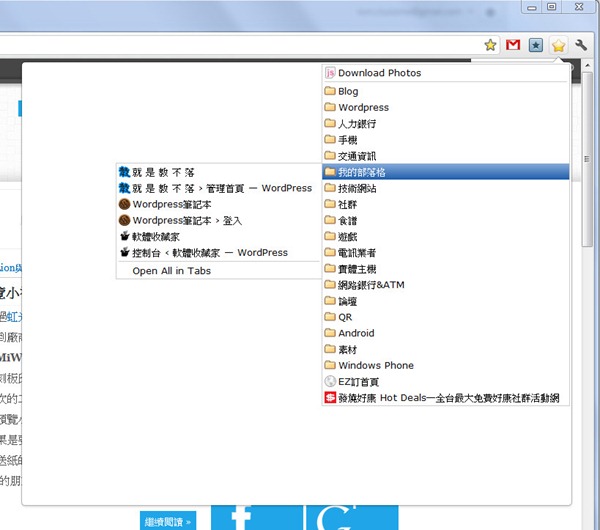Expand the 社群 bookmark folder
The image size is (600, 530).
[x=446, y=204]
